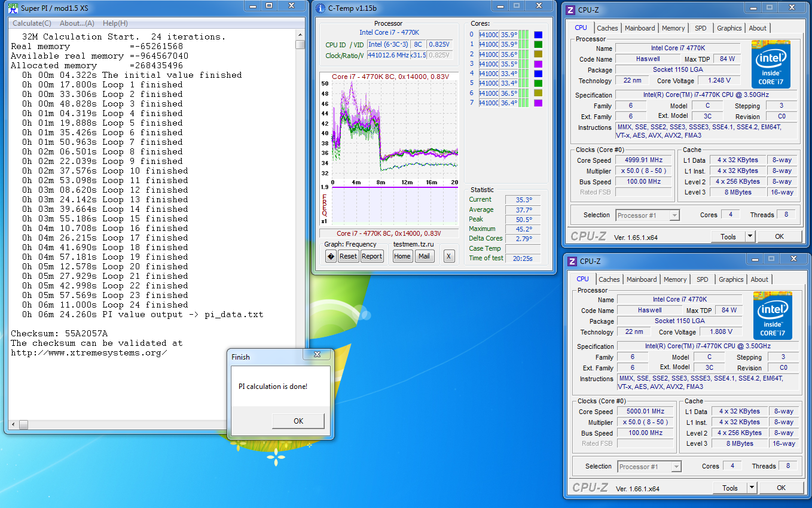This screenshot has width=812, height=508.
Task: Click the Mail button in C-Temp
Action: coord(424,256)
